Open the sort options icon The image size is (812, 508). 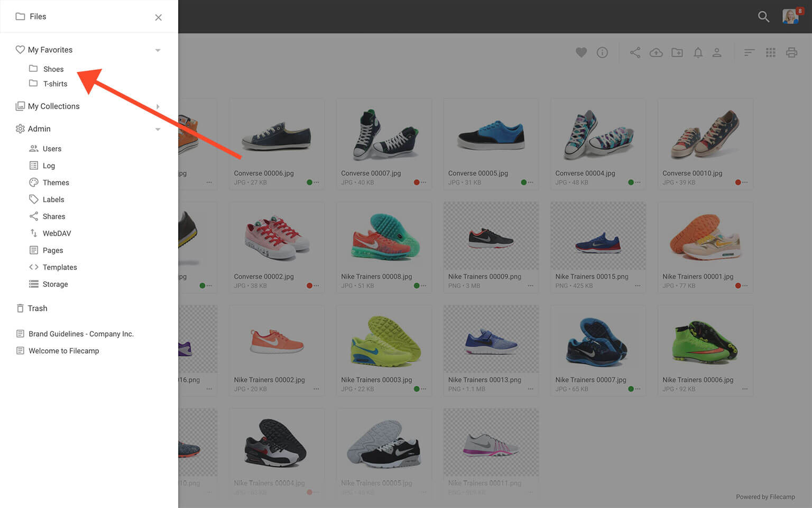pos(749,52)
